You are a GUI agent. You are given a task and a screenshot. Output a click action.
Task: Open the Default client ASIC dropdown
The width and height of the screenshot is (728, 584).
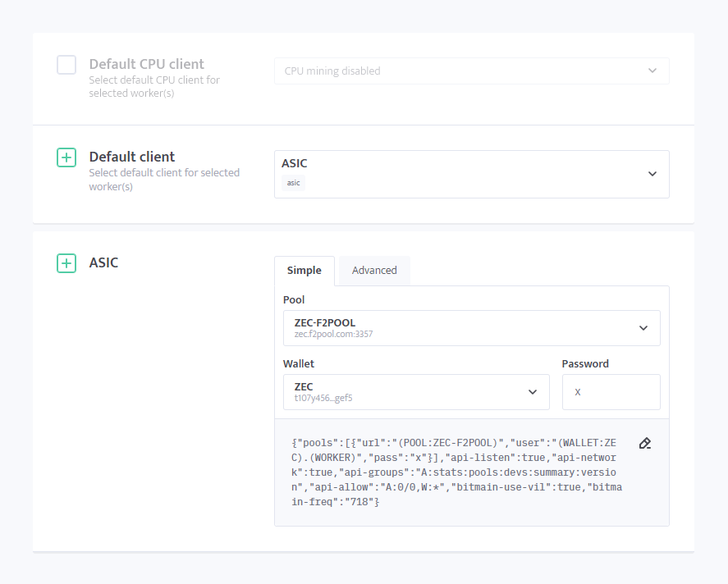(x=472, y=174)
